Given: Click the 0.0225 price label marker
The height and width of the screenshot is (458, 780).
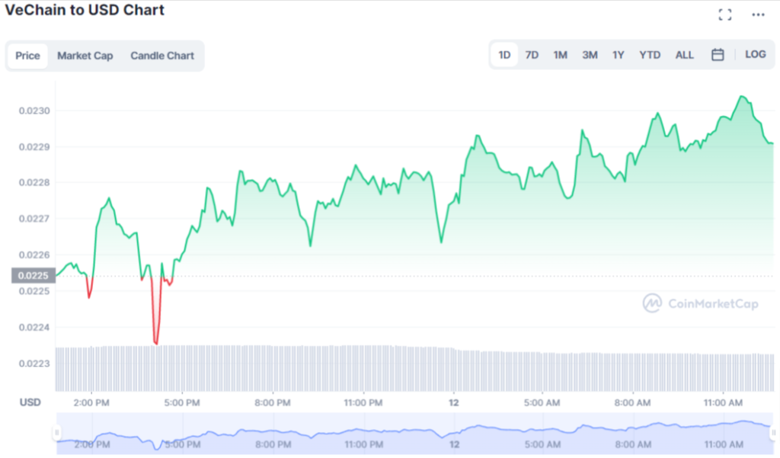Looking at the screenshot, I should pos(31,276).
